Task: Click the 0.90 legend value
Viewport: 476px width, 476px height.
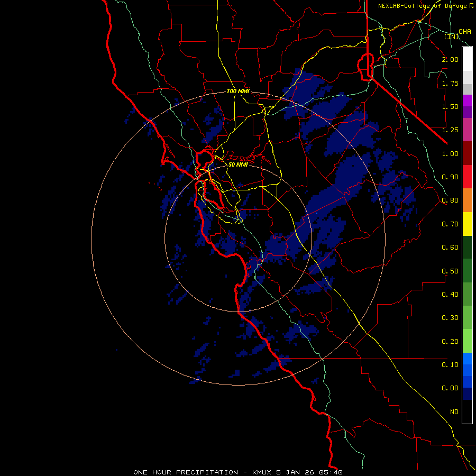Action: pos(450,177)
